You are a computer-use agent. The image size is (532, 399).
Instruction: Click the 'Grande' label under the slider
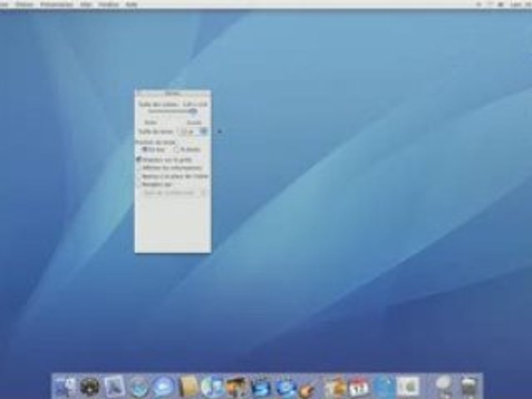(194, 122)
